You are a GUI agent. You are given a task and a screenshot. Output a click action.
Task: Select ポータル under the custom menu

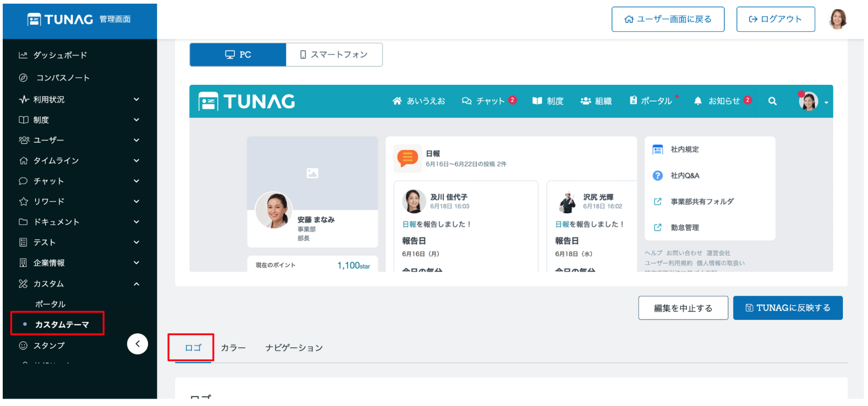click(x=50, y=304)
